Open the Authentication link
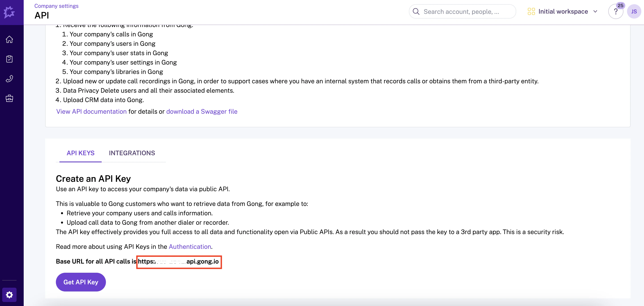Screen dimensions: 644x306 (x=190, y=247)
